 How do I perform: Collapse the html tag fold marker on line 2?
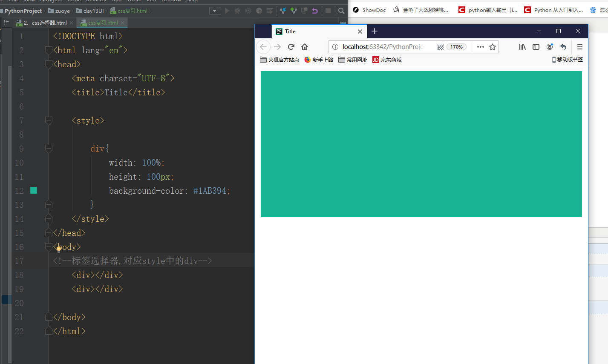pos(49,50)
